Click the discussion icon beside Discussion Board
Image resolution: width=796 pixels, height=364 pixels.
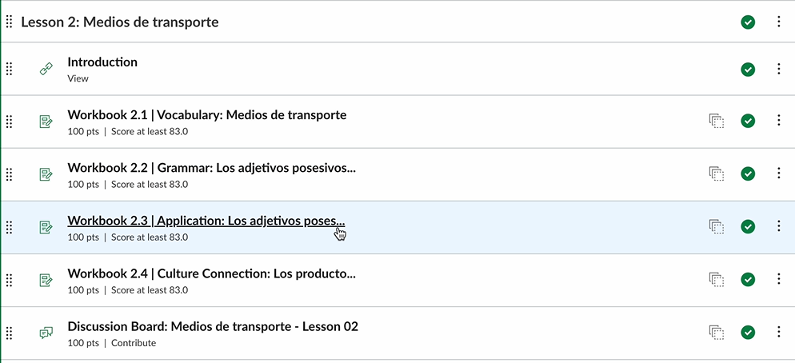pos(46,333)
